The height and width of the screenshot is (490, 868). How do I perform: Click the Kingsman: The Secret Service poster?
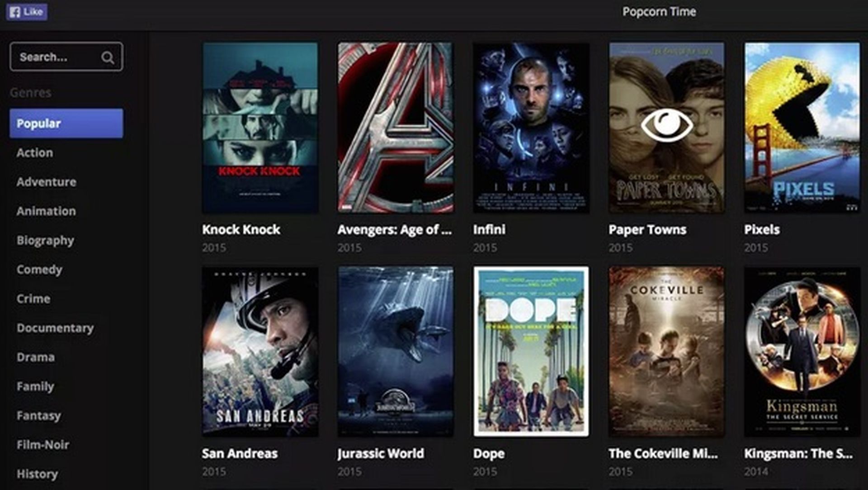coord(802,351)
